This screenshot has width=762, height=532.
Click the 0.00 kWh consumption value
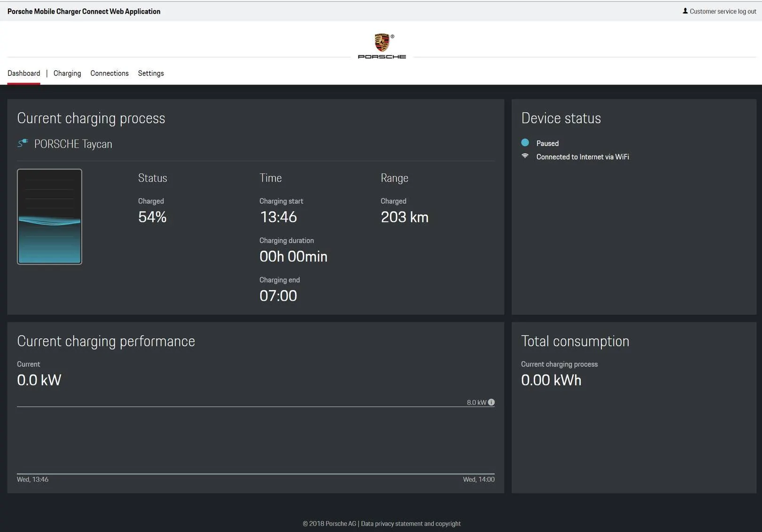(551, 380)
